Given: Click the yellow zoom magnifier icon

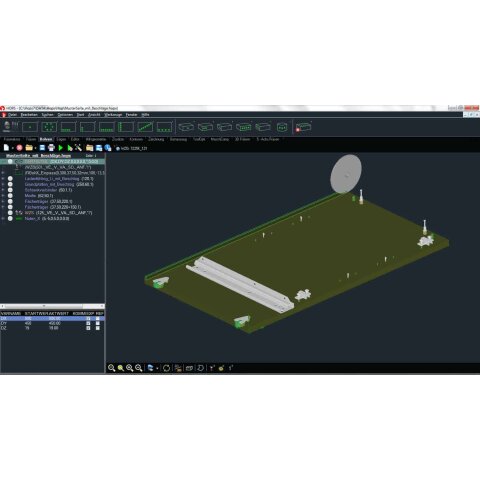Looking at the screenshot, I should pos(121,368).
